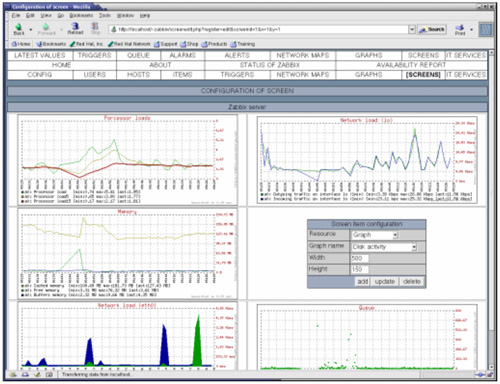Open Composer from the status bar icon
Viewport: 500px width, 384px height.
tap(37, 375)
